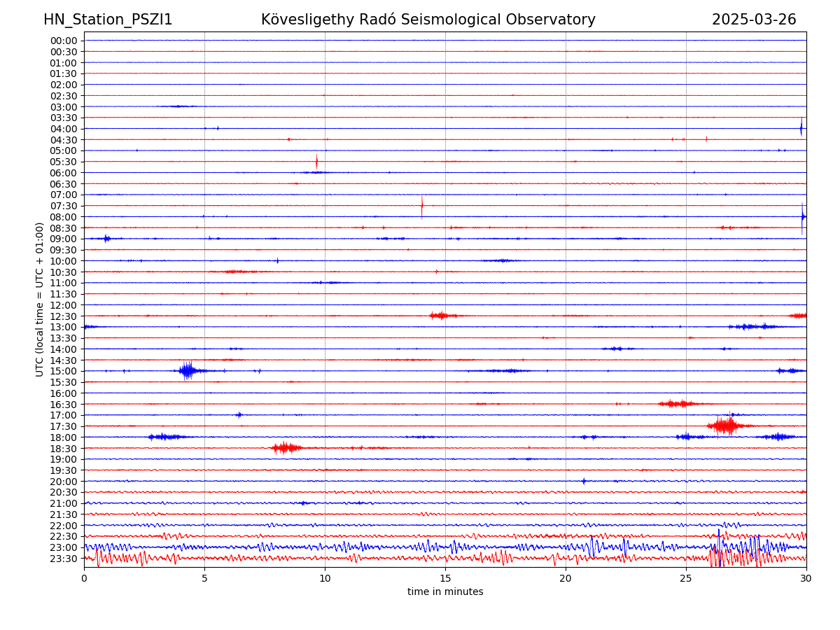Screen dimensions: 840x630
Task: Select the 2025-03-26 date label
Action: click(753, 20)
